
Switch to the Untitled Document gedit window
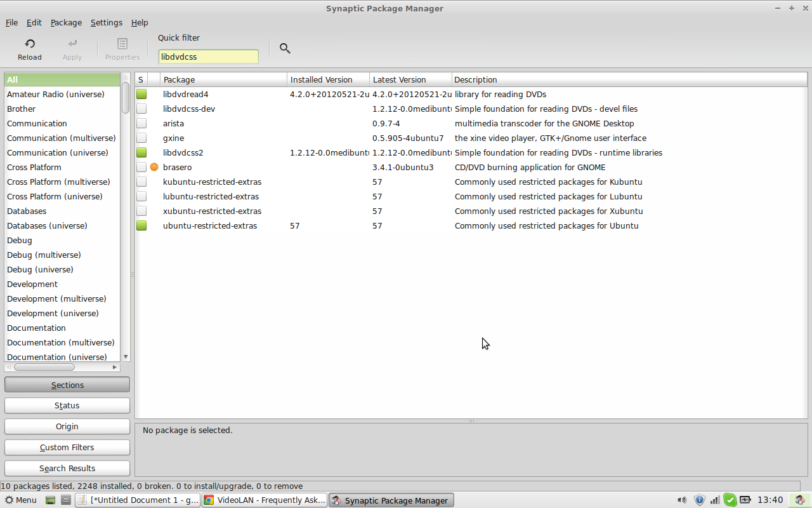pyautogui.click(x=138, y=500)
